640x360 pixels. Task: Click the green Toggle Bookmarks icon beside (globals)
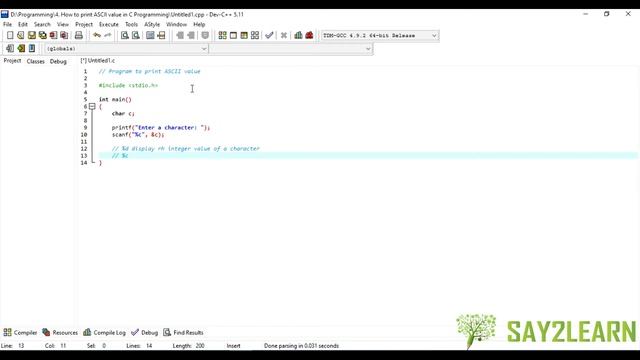tap(21, 49)
